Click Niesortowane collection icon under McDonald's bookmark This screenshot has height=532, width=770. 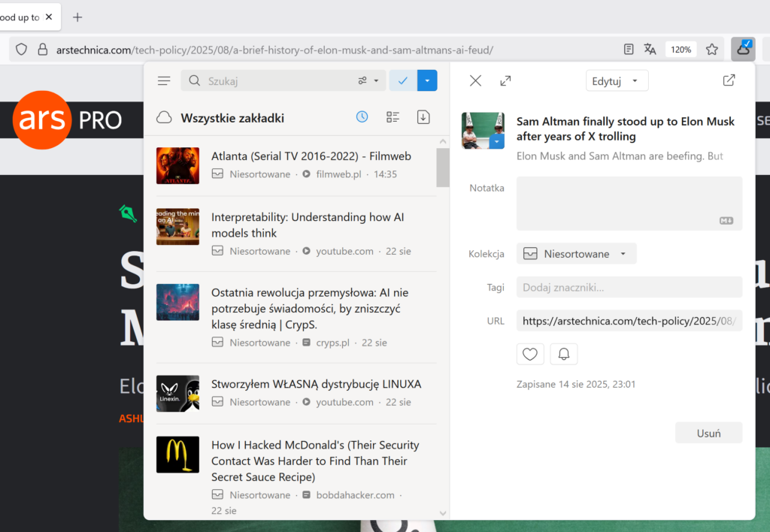[x=217, y=494]
